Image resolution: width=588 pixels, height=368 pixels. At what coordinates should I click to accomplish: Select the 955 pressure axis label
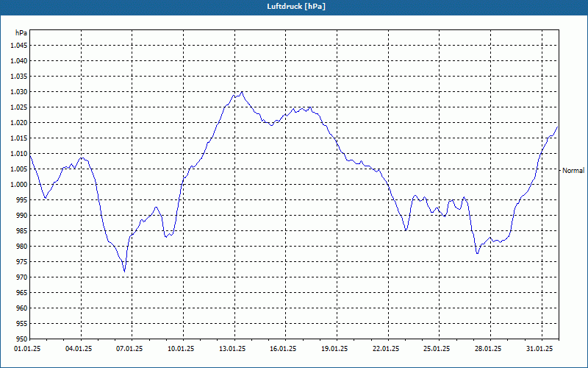[22, 324]
